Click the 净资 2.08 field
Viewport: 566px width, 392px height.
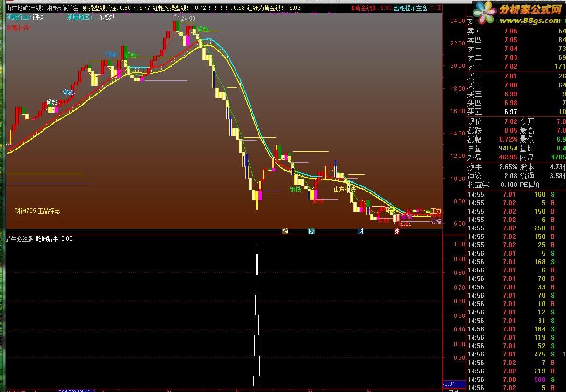[x=492, y=176]
